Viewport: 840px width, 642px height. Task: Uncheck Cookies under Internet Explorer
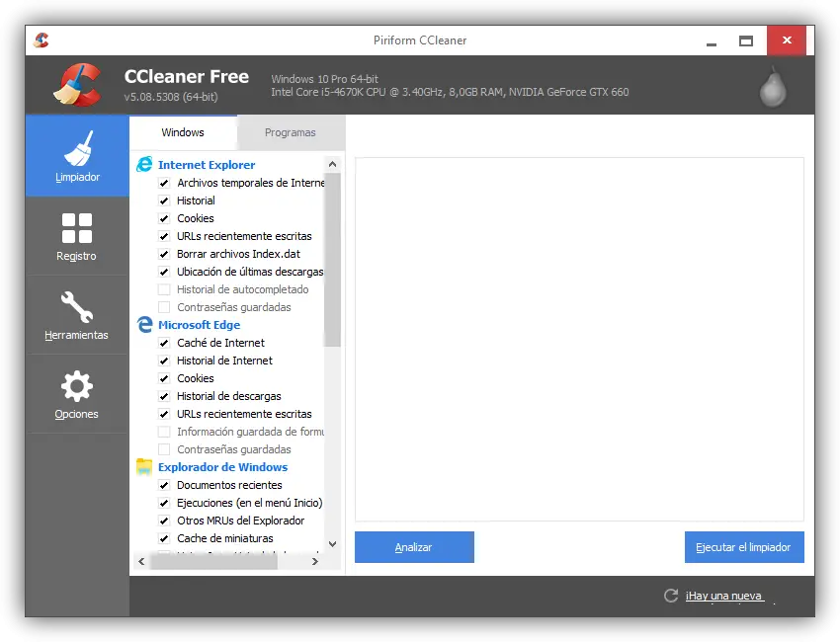click(164, 218)
